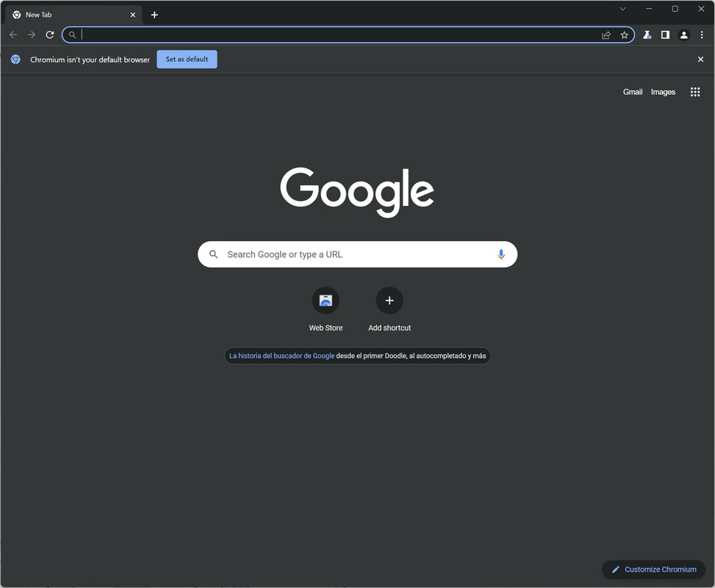Viewport: 715px width, 588px height.
Task: Open the Google apps grid menu
Action: click(694, 92)
